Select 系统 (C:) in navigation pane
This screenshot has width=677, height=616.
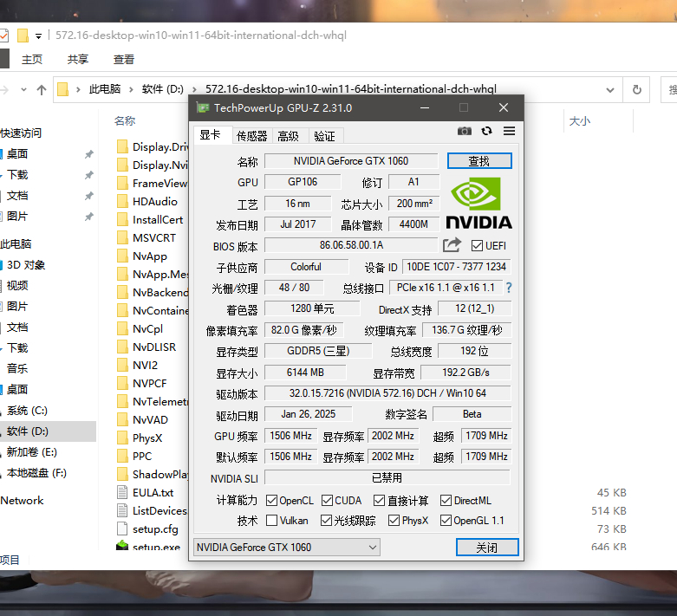coord(27,410)
